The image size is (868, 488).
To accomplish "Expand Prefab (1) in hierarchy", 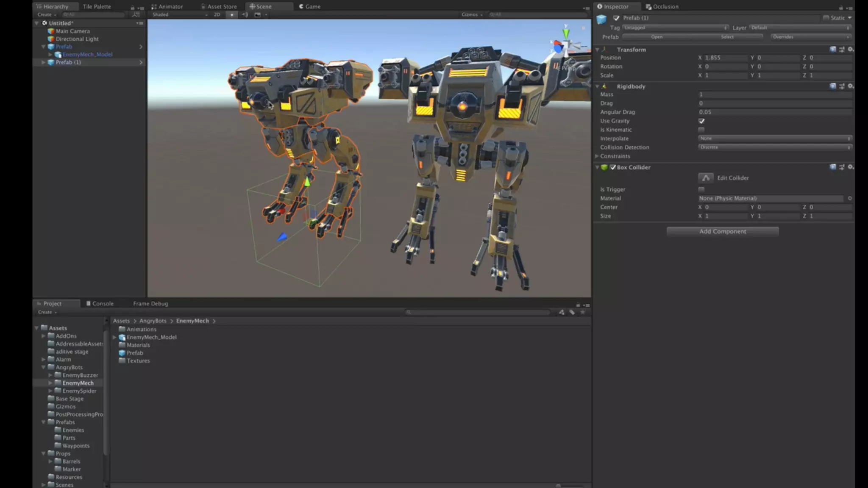I will pyautogui.click(x=43, y=62).
